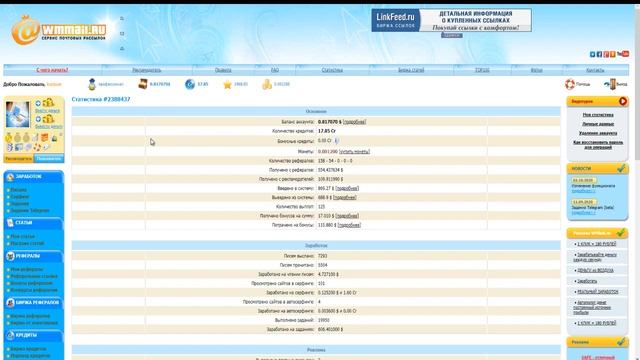This screenshot has width=640, height=360.
Task: Open the Личные данные link
Action: 598,124
